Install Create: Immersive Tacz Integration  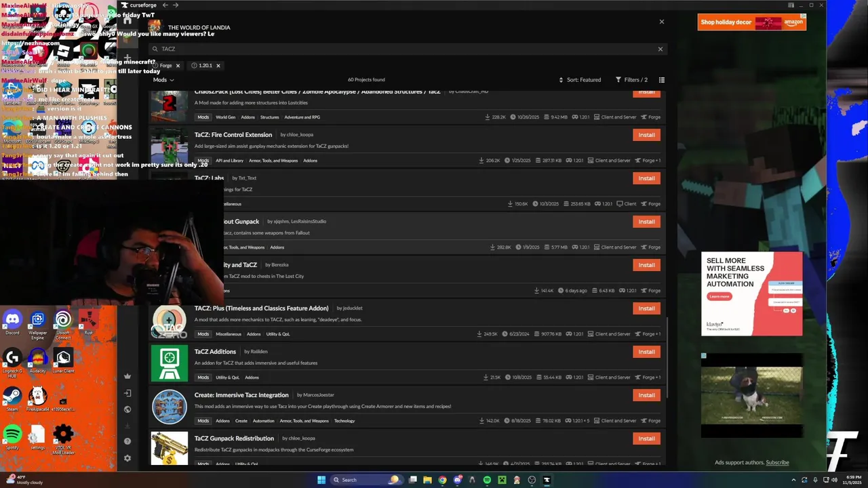point(646,395)
